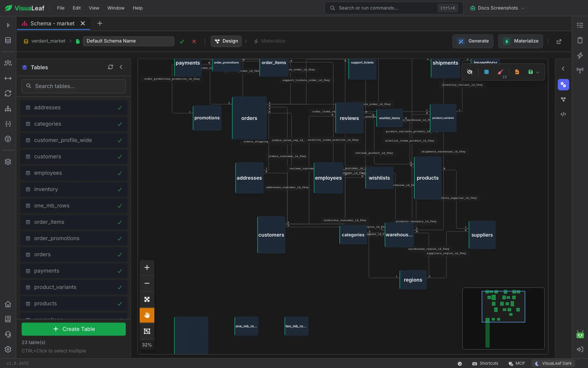Toggle the payments table checkmark
Image resolution: width=588 pixels, height=368 pixels.
120,271
